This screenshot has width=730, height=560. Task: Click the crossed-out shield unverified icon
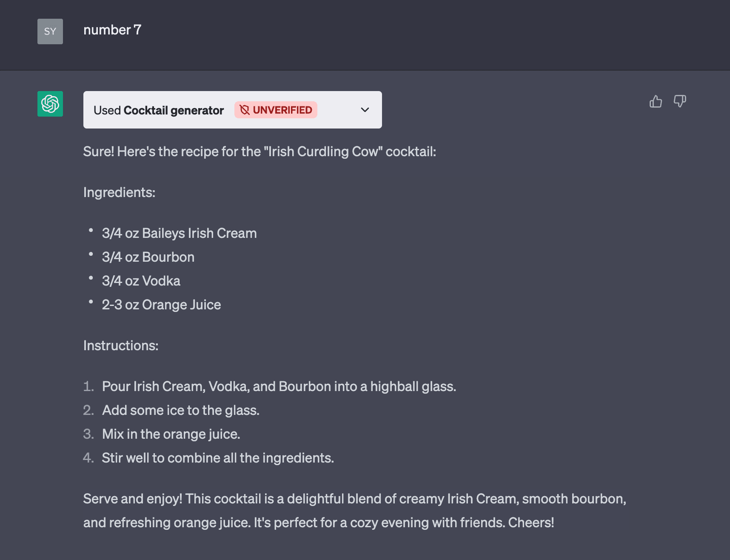coord(244,110)
